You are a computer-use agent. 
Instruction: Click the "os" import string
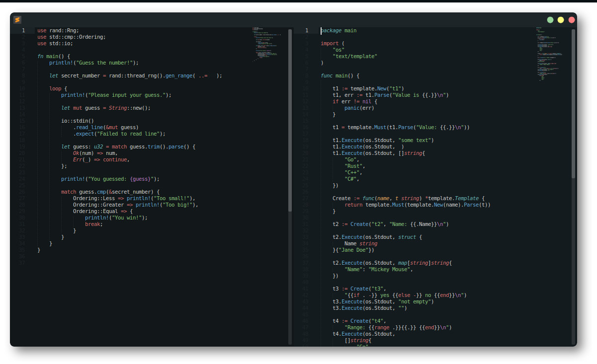339,50
